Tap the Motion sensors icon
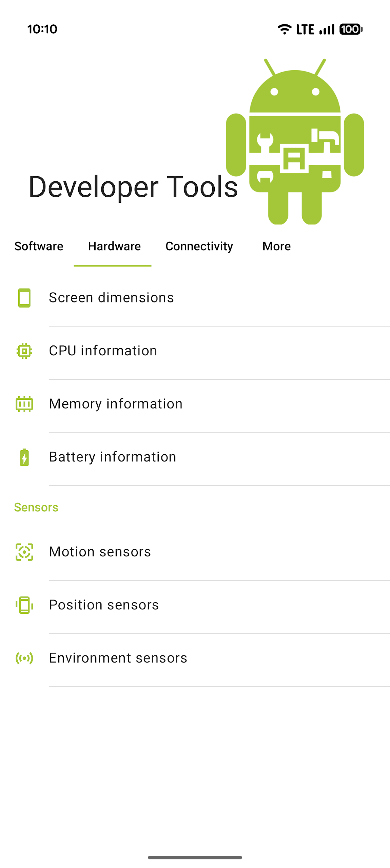Screen dimensions: 390x868 pyautogui.click(x=24, y=552)
